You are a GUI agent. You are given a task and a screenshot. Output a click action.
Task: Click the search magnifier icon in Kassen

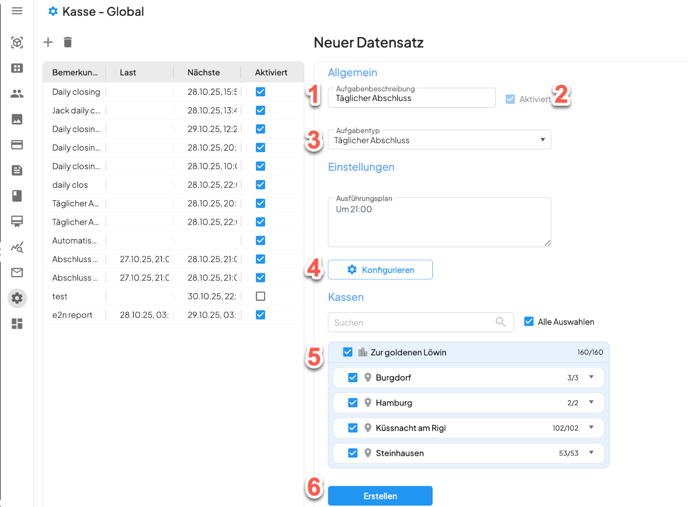(x=501, y=322)
